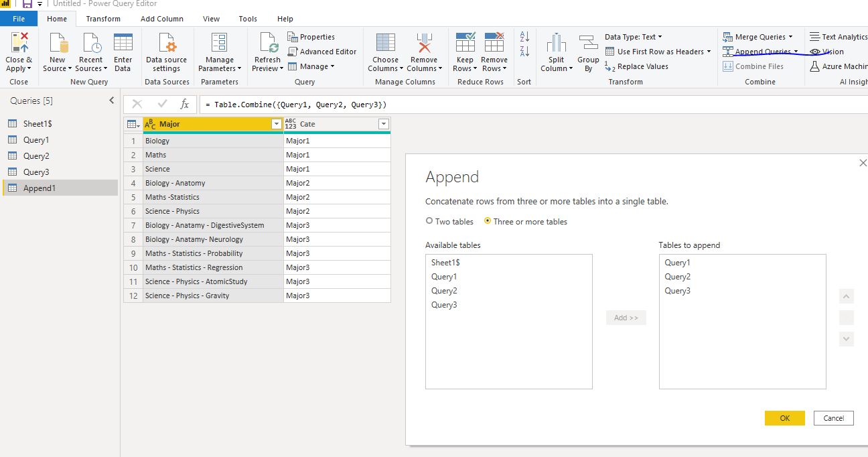Click the Biology - Anatomy cell
Image resolution: width=868 pixels, height=457 pixels.
(213, 183)
